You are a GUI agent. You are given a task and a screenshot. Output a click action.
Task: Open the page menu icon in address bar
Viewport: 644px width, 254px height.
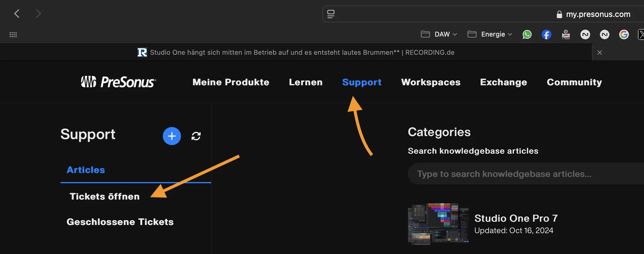pyautogui.click(x=331, y=14)
